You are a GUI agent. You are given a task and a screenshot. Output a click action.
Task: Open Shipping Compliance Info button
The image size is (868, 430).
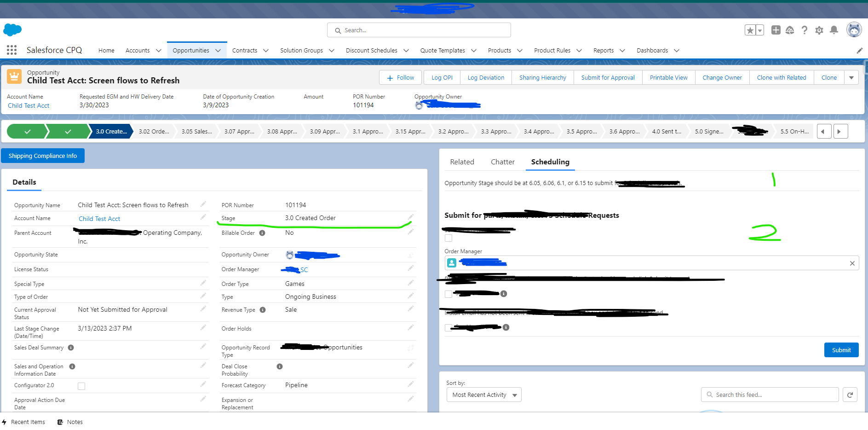[43, 156]
